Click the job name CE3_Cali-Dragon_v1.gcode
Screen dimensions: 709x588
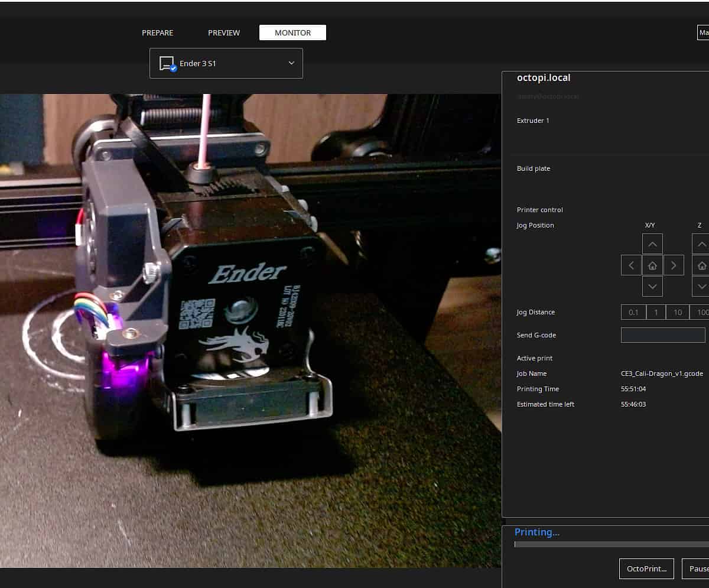pyautogui.click(x=662, y=373)
